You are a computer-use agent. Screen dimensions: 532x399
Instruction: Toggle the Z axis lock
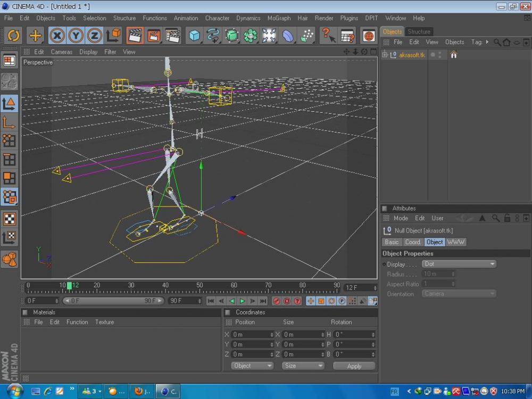[x=95, y=36]
